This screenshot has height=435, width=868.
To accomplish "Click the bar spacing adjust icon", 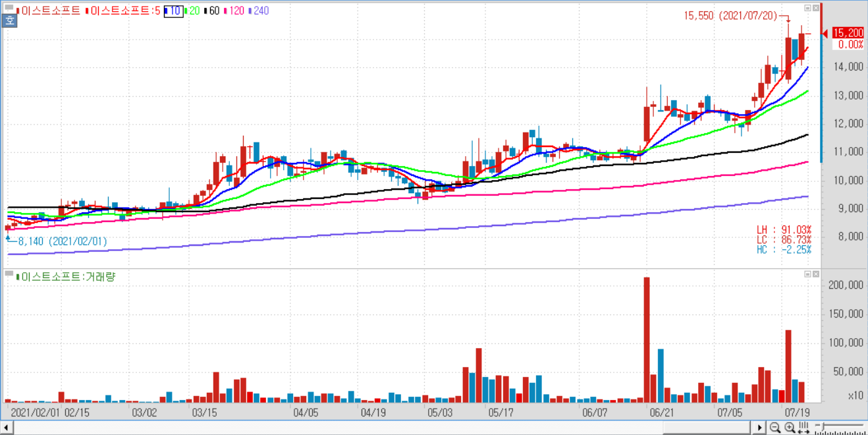I will (x=803, y=428).
